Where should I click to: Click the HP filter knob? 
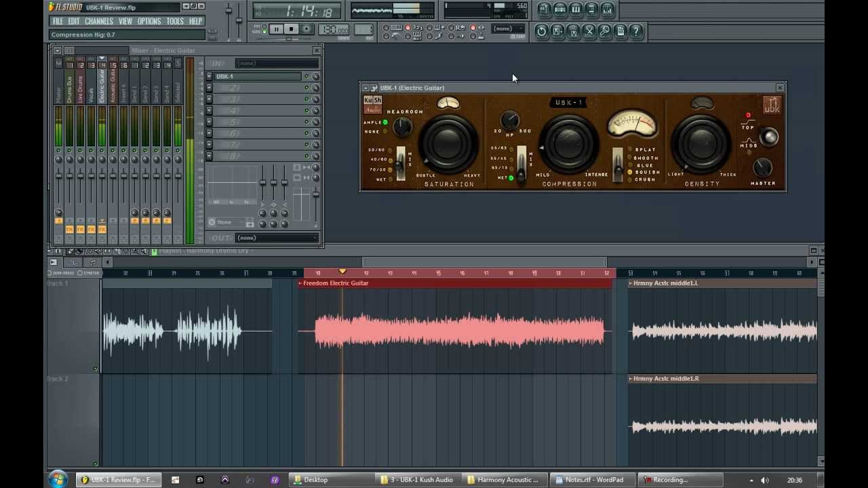(x=510, y=121)
